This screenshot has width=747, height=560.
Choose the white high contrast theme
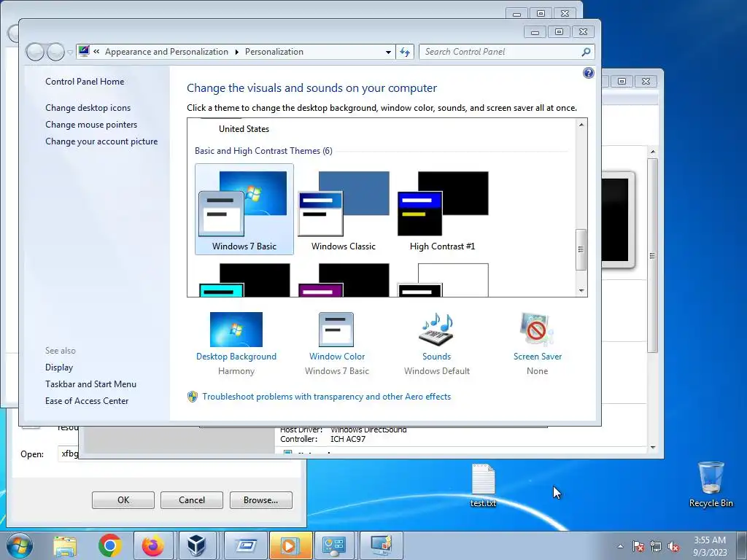pyautogui.click(x=443, y=280)
